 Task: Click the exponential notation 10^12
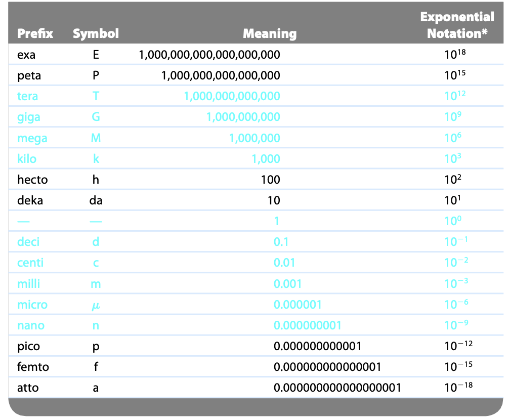(x=455, y=96)
